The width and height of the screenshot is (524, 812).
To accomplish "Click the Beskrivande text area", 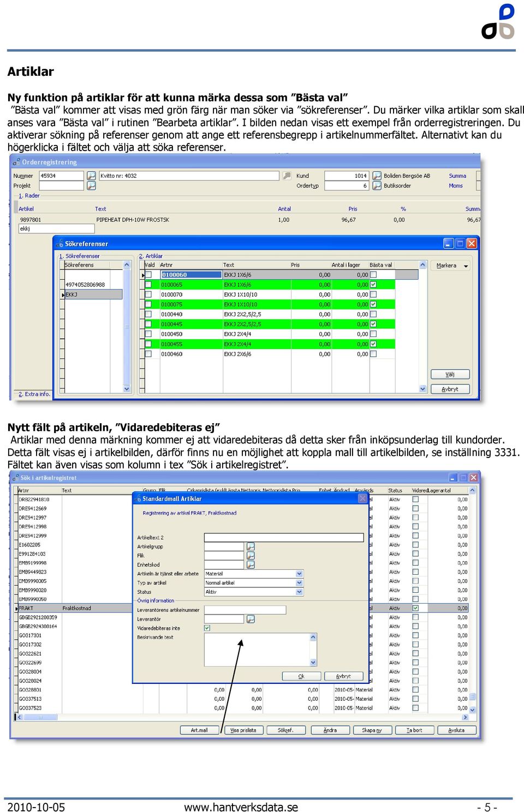I will (x=257, y=649).
